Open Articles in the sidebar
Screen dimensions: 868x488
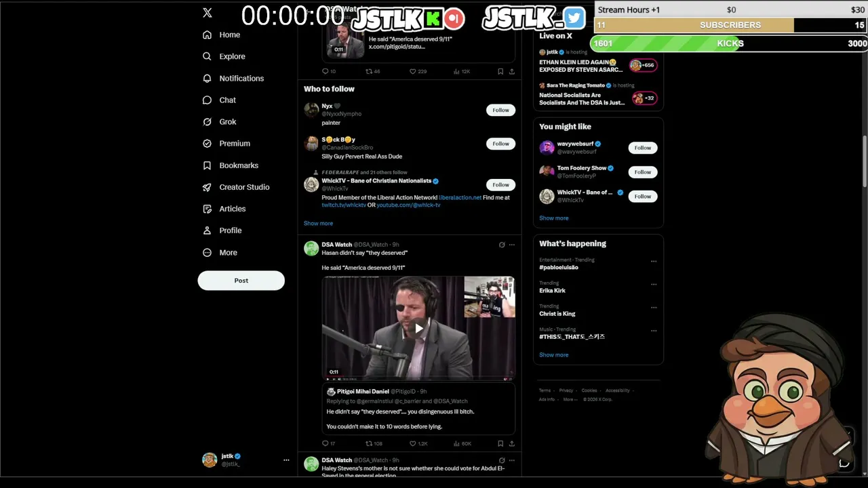[x=224, y=209]
